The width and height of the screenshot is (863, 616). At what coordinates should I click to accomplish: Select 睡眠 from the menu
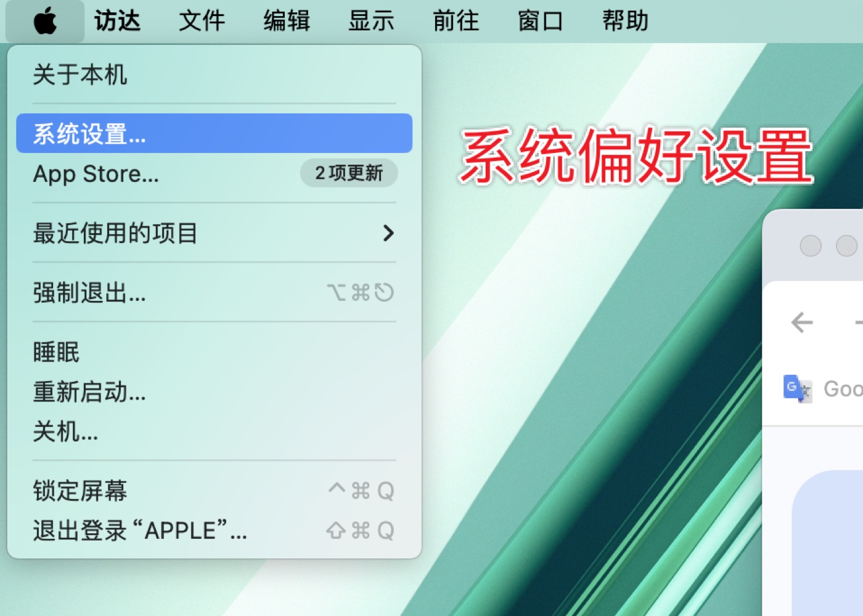point(214,352)
